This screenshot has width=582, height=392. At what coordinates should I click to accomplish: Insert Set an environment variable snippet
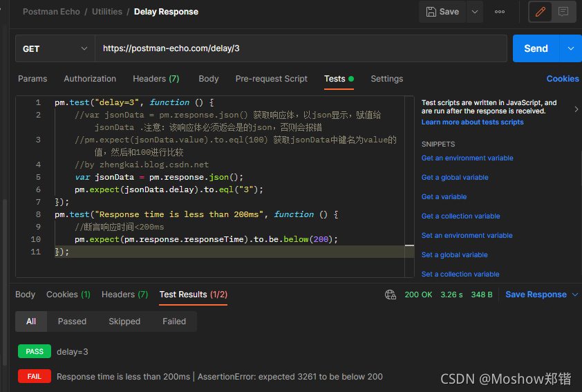[467, 235]
